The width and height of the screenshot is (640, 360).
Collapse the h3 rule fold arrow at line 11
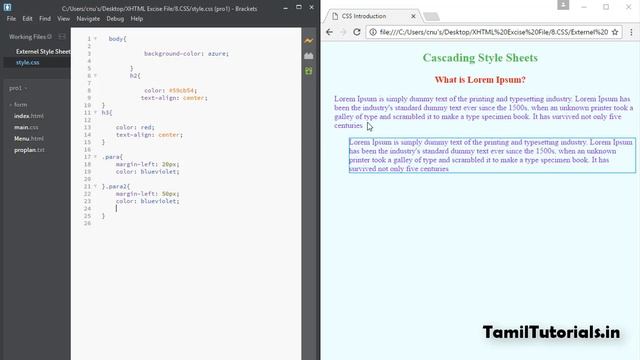(96, 112)
